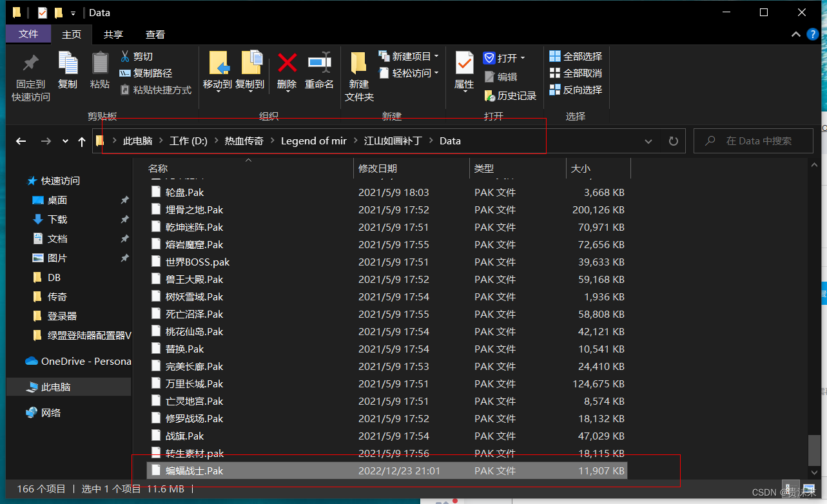The width and height of the screenshot is (827, 504).
Task: Click the red 删除 delete icon
Action: click(287, 63)
